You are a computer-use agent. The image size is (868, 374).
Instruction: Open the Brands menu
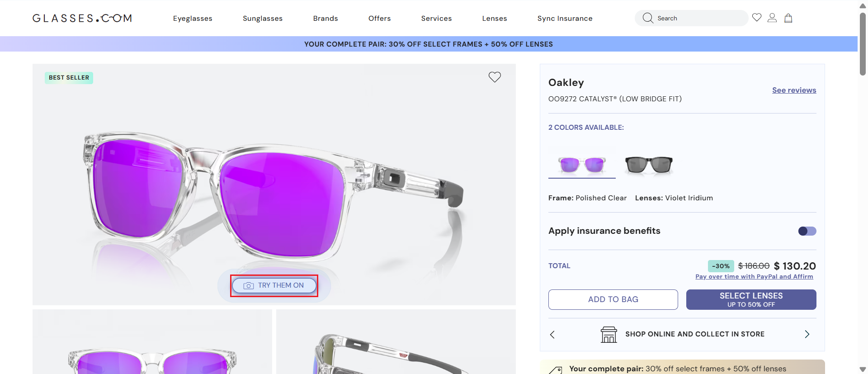[325, 19]
